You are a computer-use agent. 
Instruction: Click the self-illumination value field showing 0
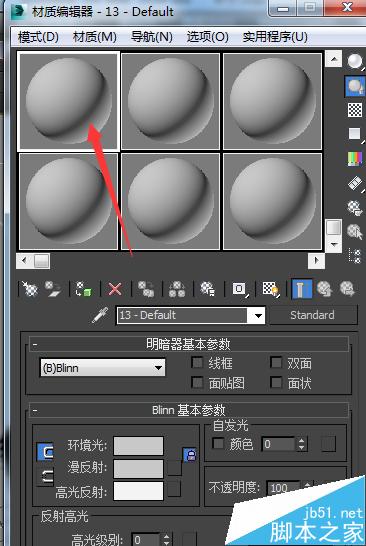click(278, 444)
